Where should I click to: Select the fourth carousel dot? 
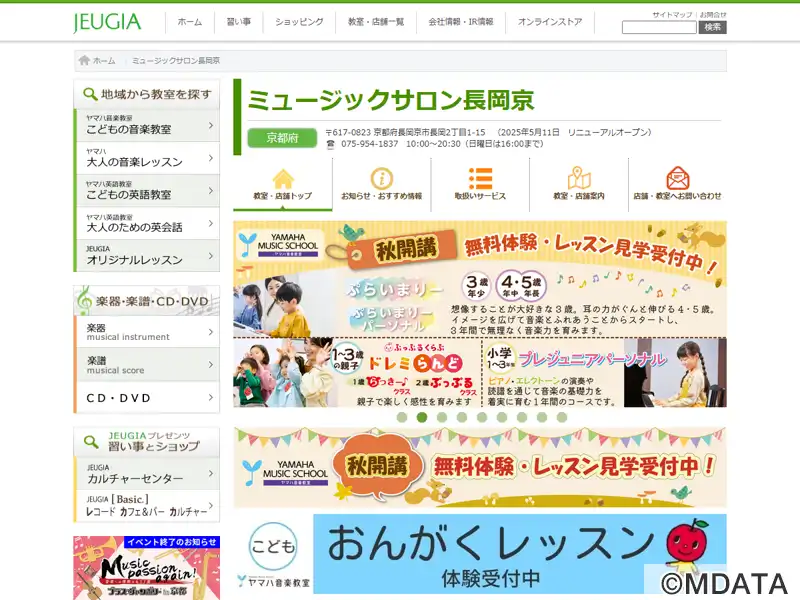pyautogui.click(x=462, y=417)
